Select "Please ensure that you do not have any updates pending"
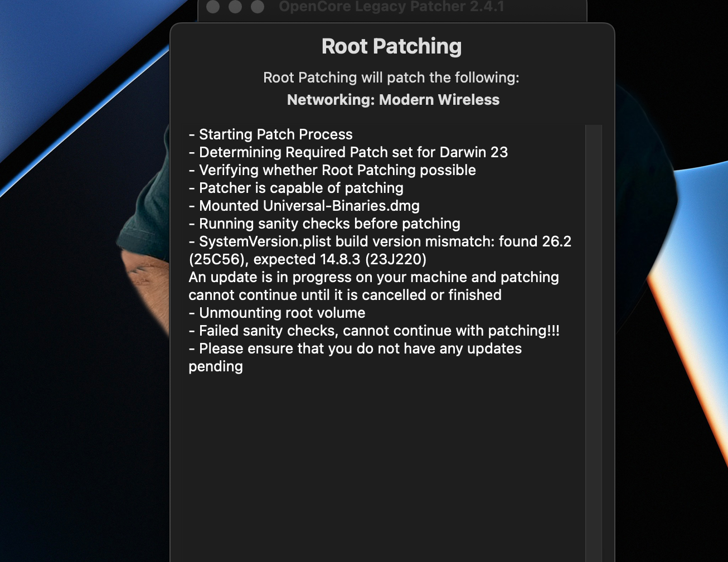 356,357
